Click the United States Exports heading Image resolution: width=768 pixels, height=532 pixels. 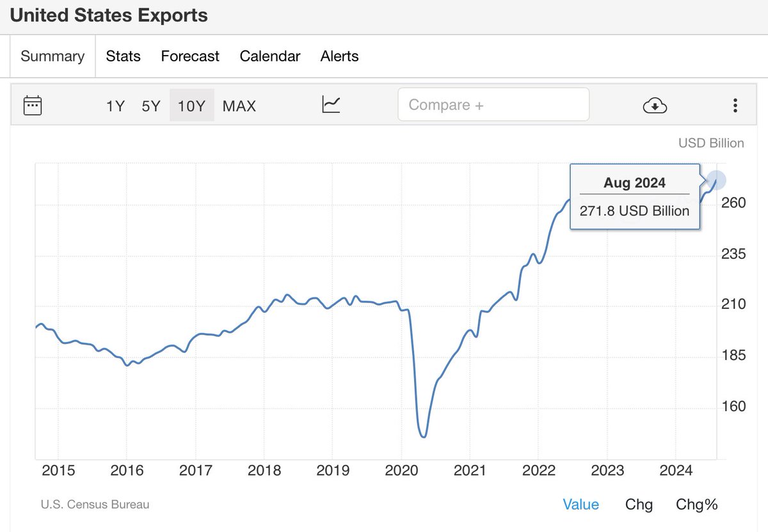point(109,15)
